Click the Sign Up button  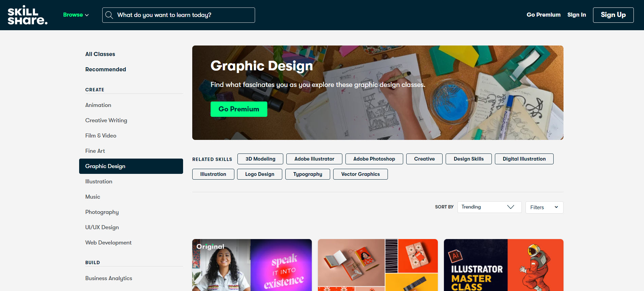tap(613, 15)
